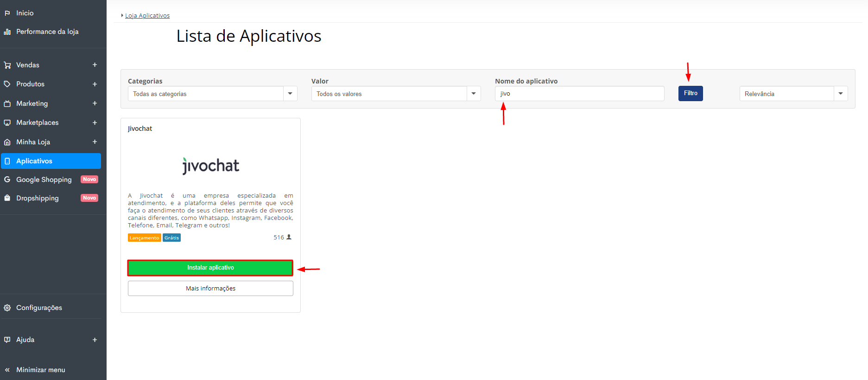Select Aplicativos in the sidebar
This screenshot has height=380, width=868.
[51, 161]
